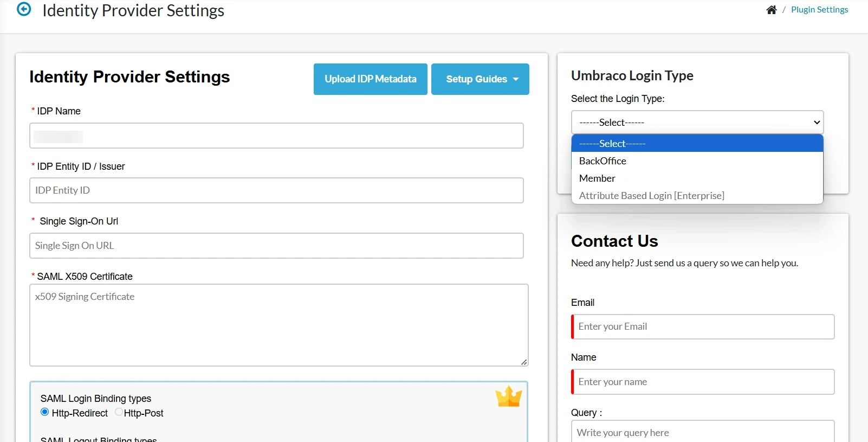
Task: Focus the IDP Entity ID field
Action: (x=276, y=190)
